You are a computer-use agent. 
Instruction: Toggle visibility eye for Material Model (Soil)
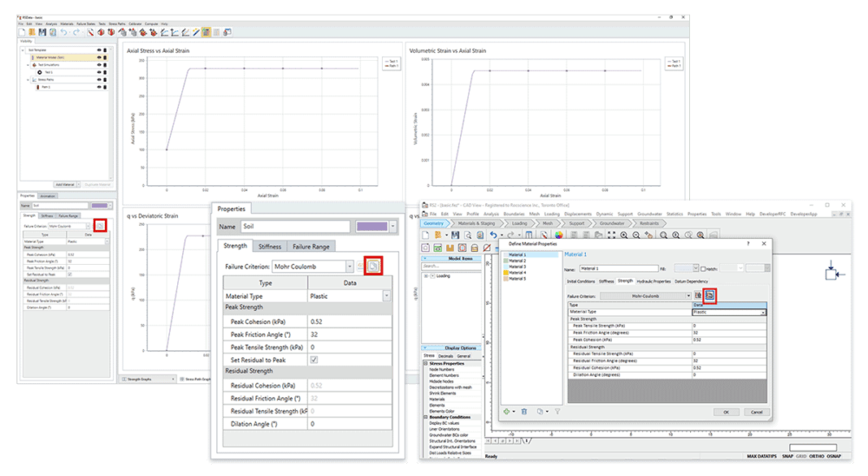coord(100,57)
